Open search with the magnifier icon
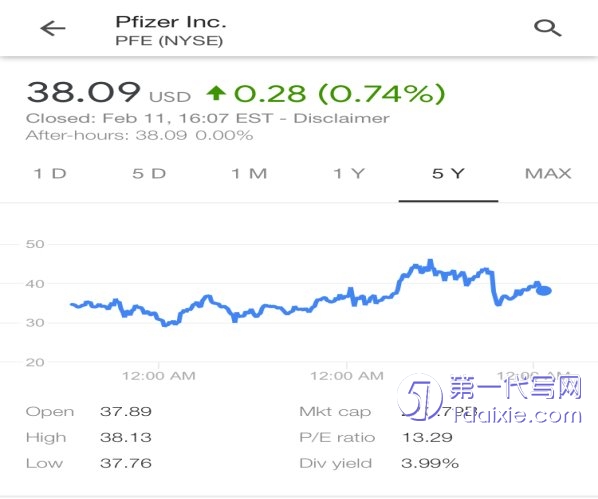The image size is (598, 499). tap(547, 28)
